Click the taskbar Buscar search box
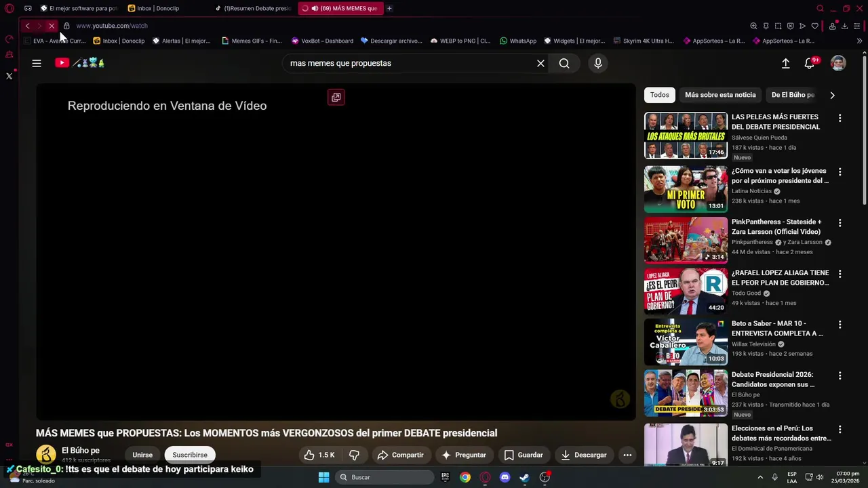Screen dimensions: 868x488 384,477
